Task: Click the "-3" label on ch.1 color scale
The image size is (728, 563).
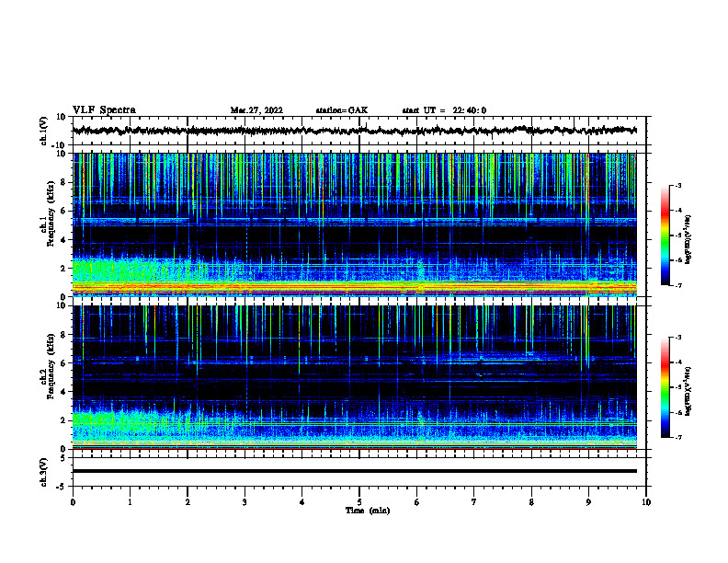Action: click(677, 186)
